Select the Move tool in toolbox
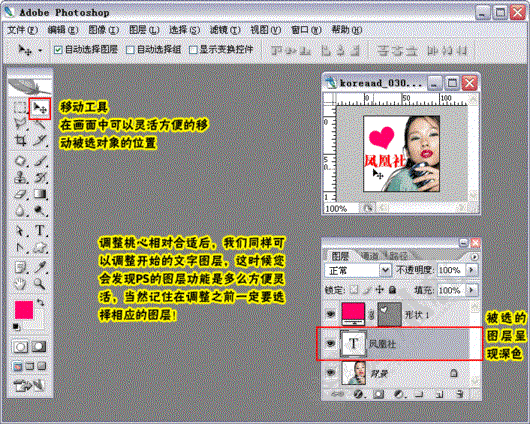 point(40,109)
